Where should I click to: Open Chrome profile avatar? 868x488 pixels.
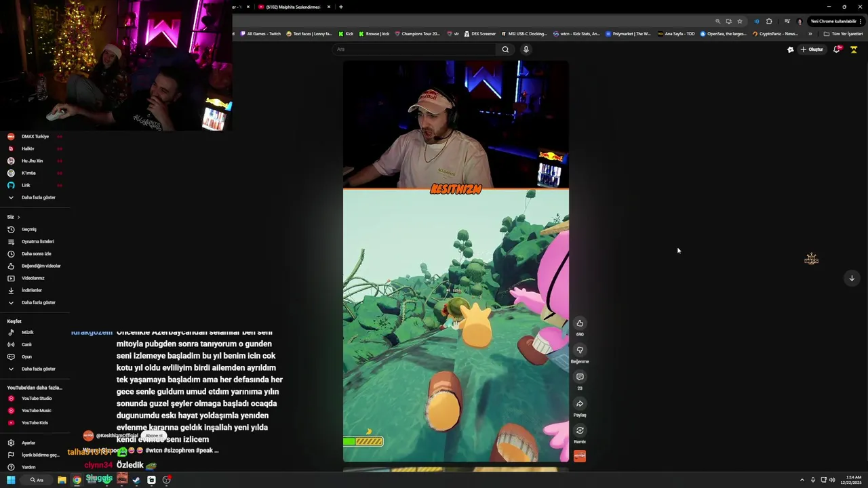800,21
